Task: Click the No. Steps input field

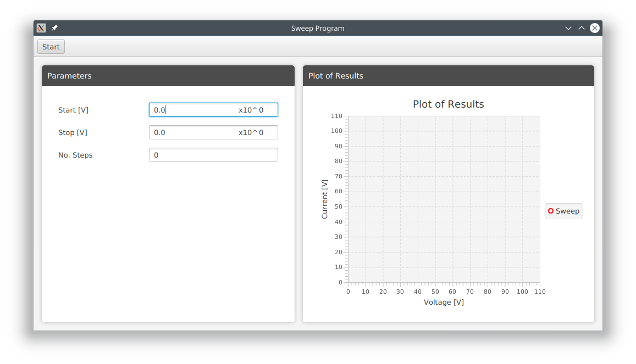Action: pos(213,155)
